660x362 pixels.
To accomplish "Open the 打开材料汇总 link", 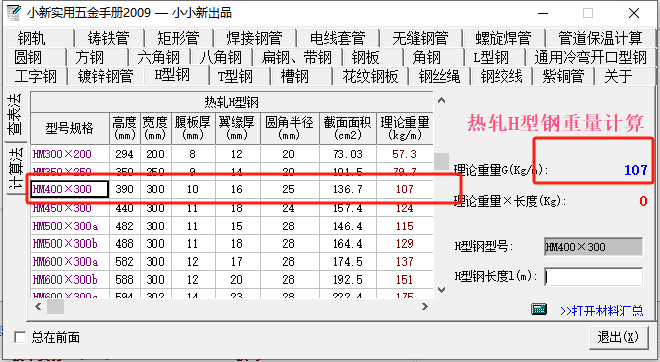I will [601, 311].
